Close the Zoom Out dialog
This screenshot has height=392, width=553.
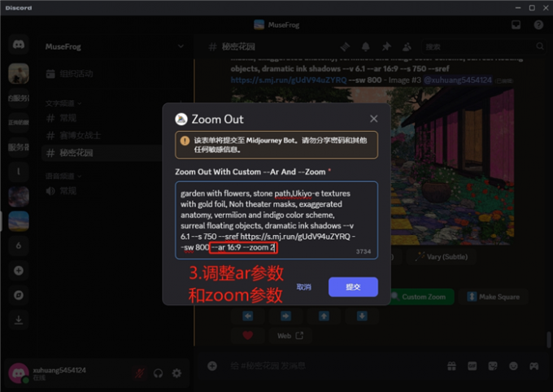click(x=374, y=119)
